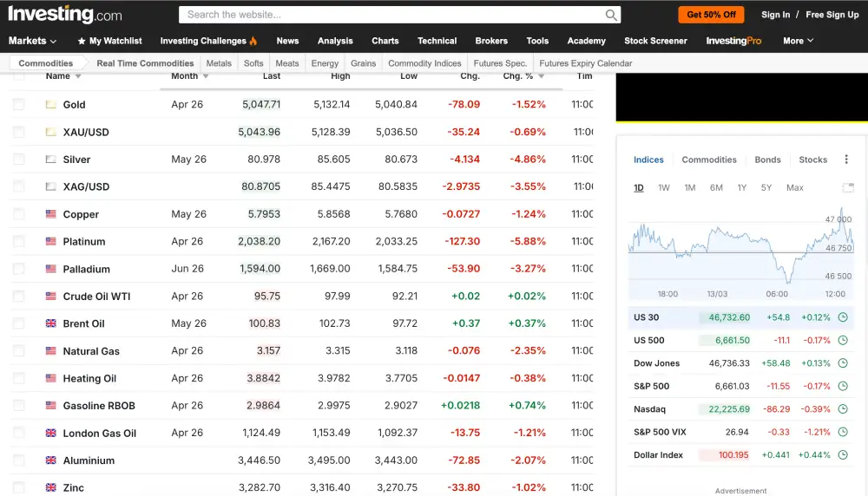Click the star My Watchlist icon
Screen dimensions: 868x496
(82, 41)
